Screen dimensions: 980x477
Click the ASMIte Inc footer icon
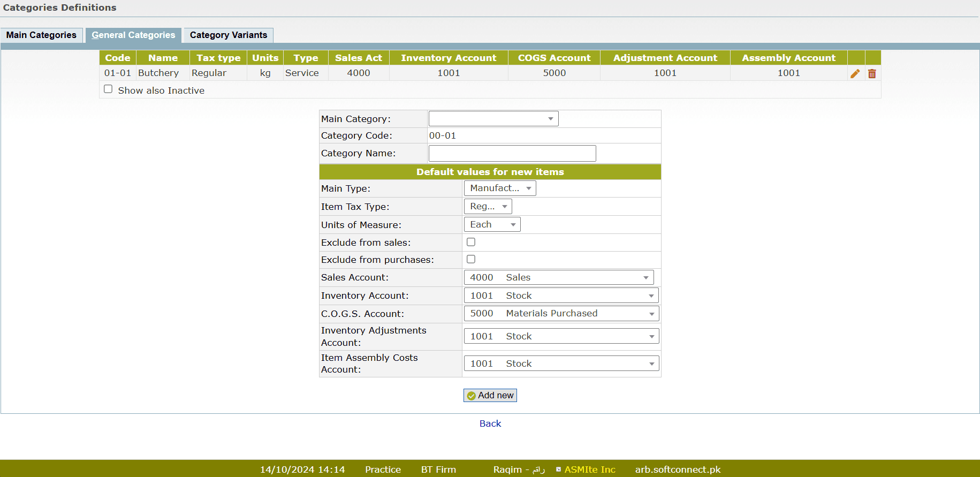coord(558,470)
